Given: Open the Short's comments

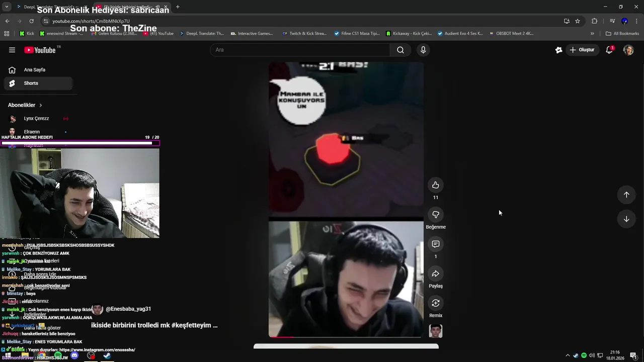Looking at the screenshot, I should point(436,244).
